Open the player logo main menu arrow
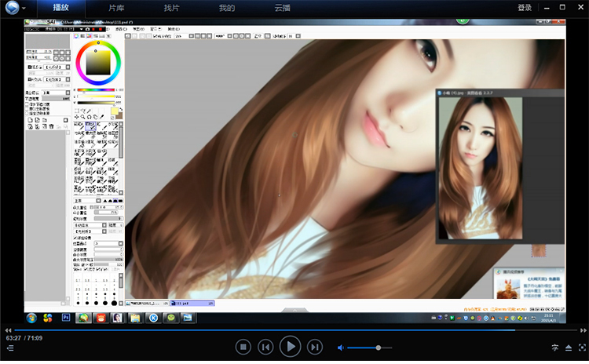The height and width of the screenshot is (364, 589). click(x=24, y=8)
